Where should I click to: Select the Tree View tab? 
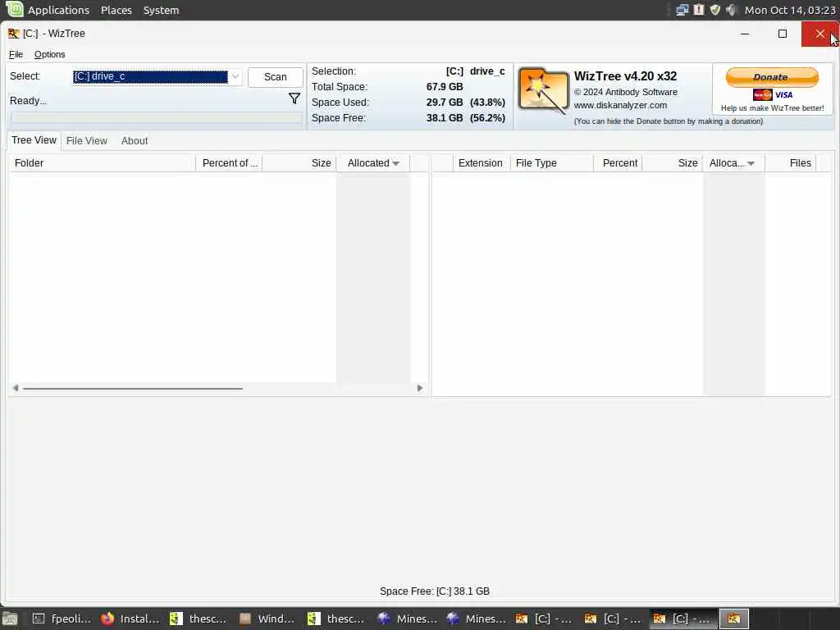[x=34, y=140]
